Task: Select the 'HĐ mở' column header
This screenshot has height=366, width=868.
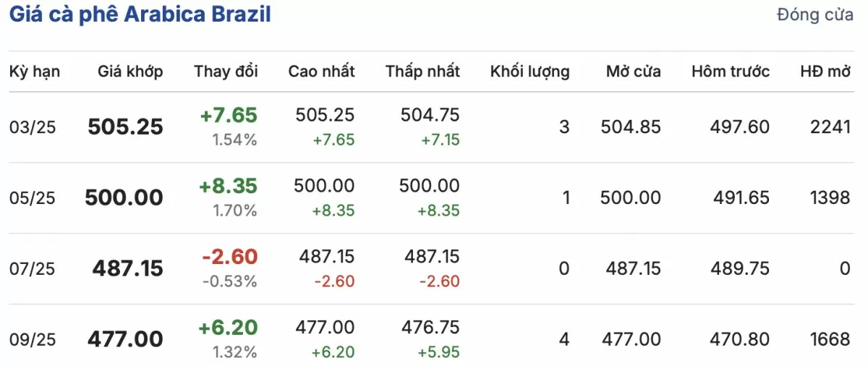Action: point(825,72)
